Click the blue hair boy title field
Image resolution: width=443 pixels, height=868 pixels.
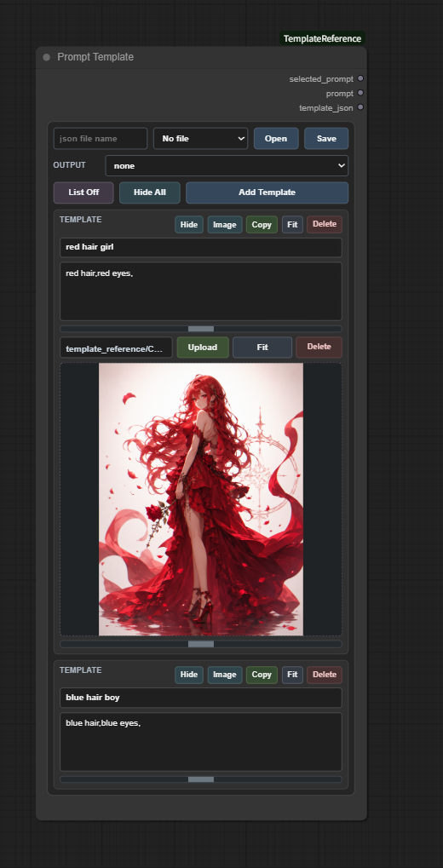pos(200,698)
